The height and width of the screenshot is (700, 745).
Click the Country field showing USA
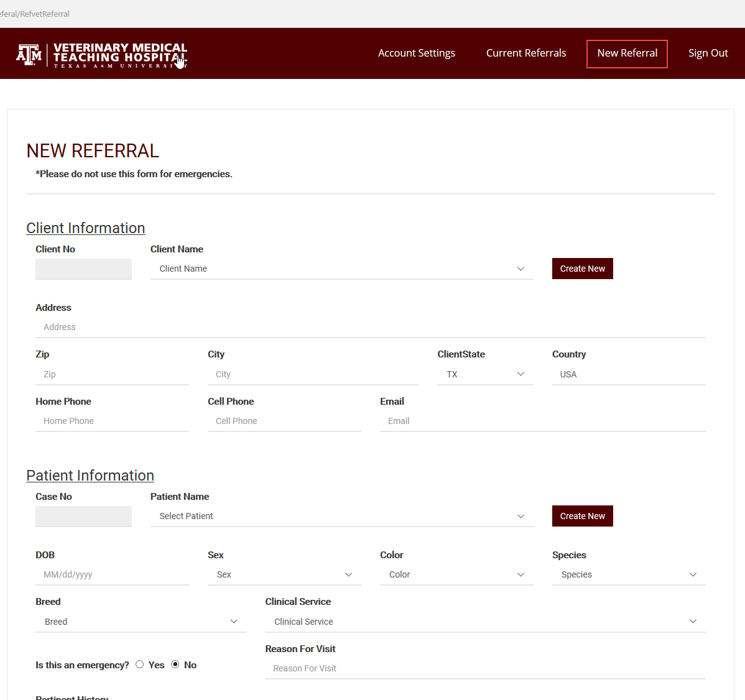pyautogui.click(x=629, y=374)
